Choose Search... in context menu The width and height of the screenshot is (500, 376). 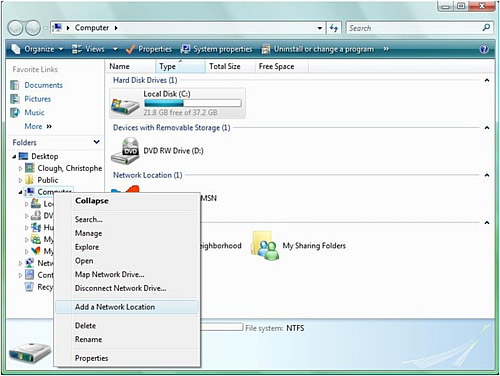(127, 220)
